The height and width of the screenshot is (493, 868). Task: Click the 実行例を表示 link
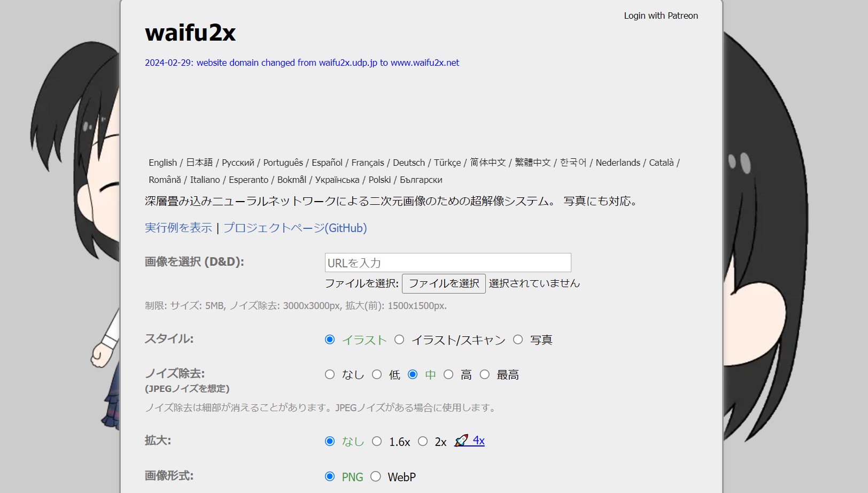(x=178, y=227)
